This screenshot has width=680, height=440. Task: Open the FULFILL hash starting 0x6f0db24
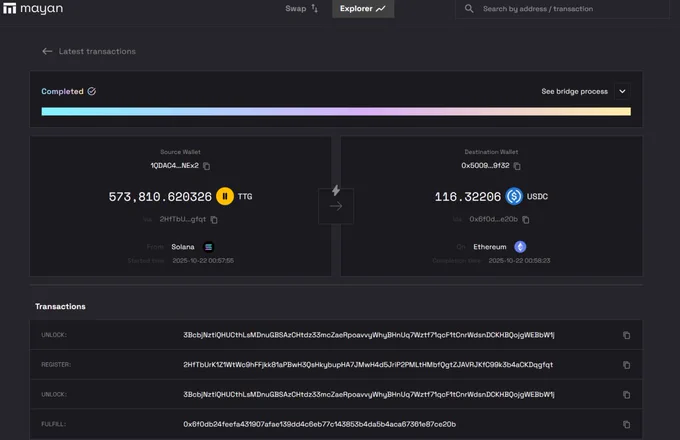(x=319, y=424)
